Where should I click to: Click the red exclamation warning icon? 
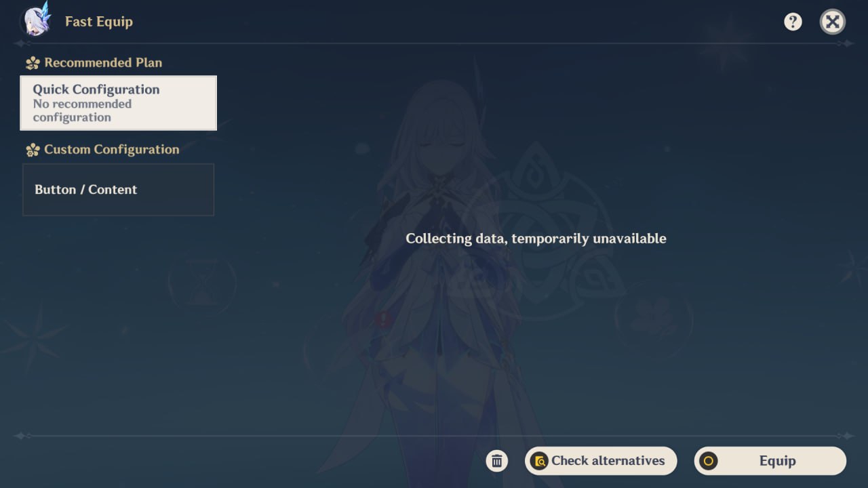[384, 319]
